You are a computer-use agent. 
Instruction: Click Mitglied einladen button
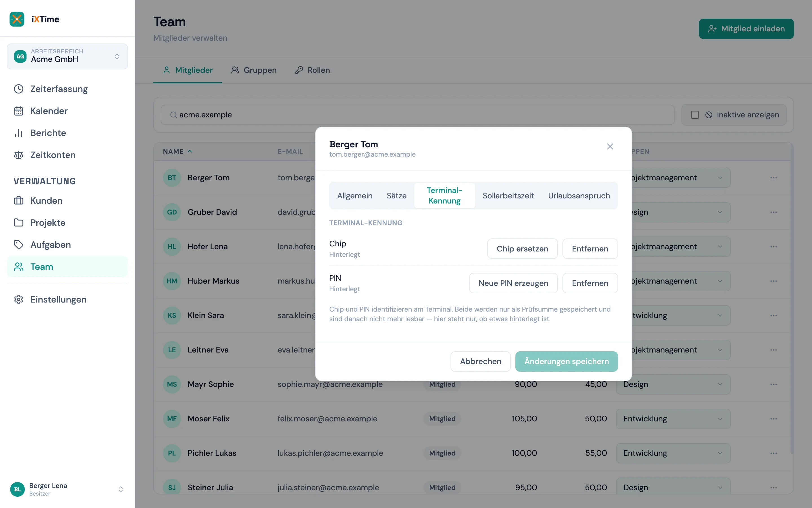pos(746,29)
